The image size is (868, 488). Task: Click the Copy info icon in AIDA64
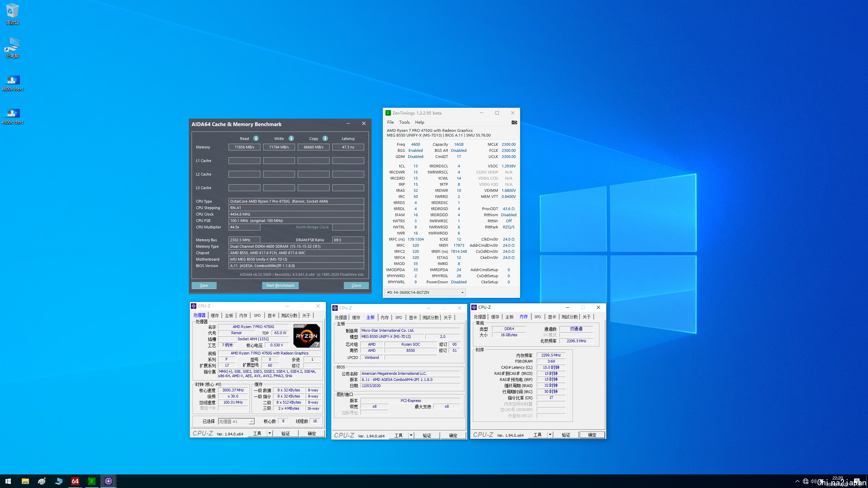coord(325,138)
